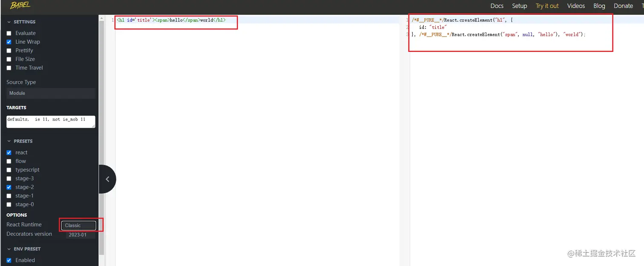
Task: Collapse the PRESETS section
Action: pos(20,141)
